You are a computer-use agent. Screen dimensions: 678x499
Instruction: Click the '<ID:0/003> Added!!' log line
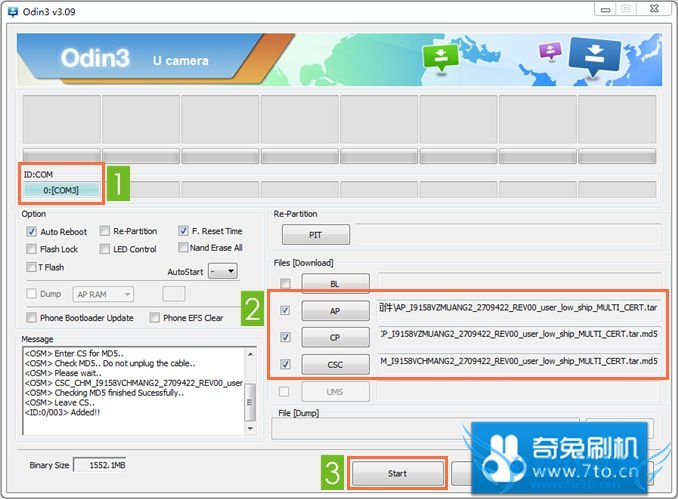click(x=62, y=412)
